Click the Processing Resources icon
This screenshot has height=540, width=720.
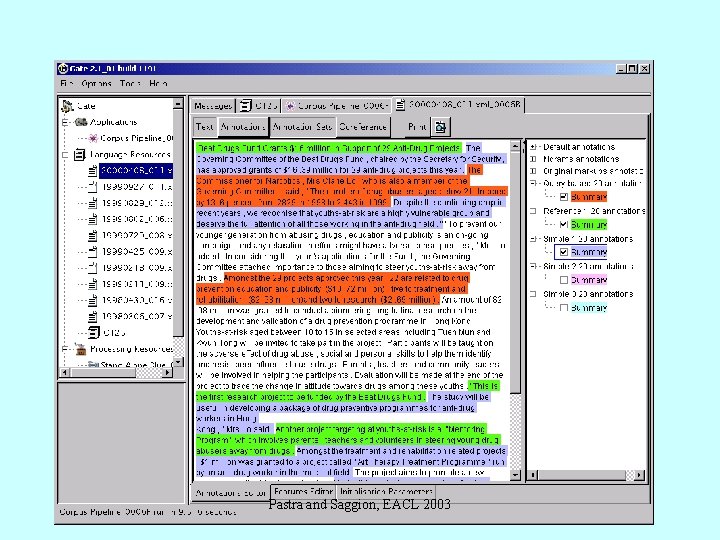81,349
